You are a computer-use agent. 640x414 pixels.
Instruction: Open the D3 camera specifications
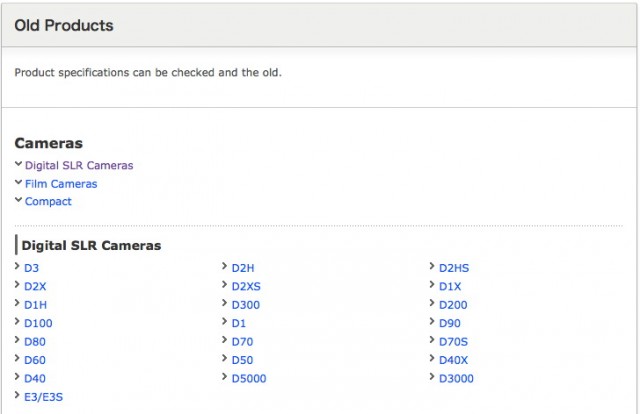(32, 268)
